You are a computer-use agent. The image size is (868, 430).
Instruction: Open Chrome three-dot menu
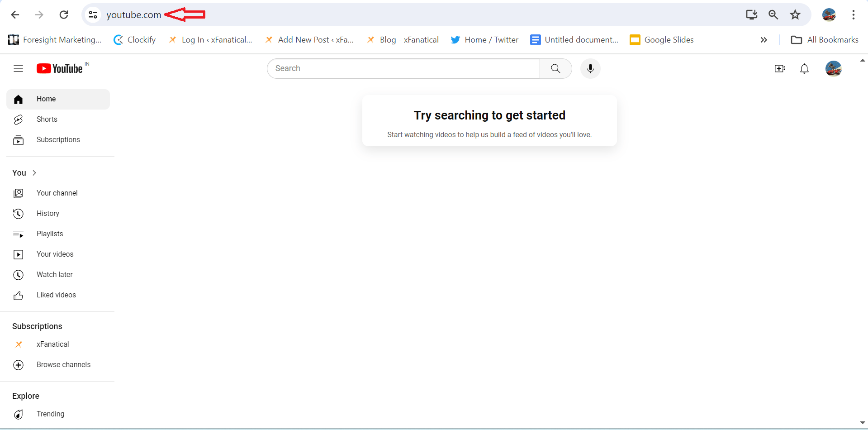point(853,15)
